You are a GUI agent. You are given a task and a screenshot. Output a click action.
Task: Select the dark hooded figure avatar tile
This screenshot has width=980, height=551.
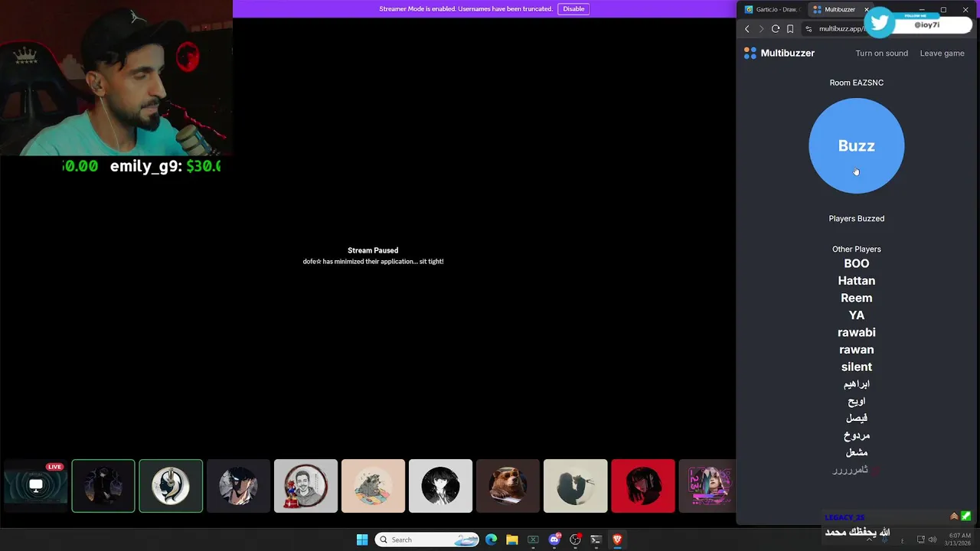pyautogui.click(x=103, y=486)
